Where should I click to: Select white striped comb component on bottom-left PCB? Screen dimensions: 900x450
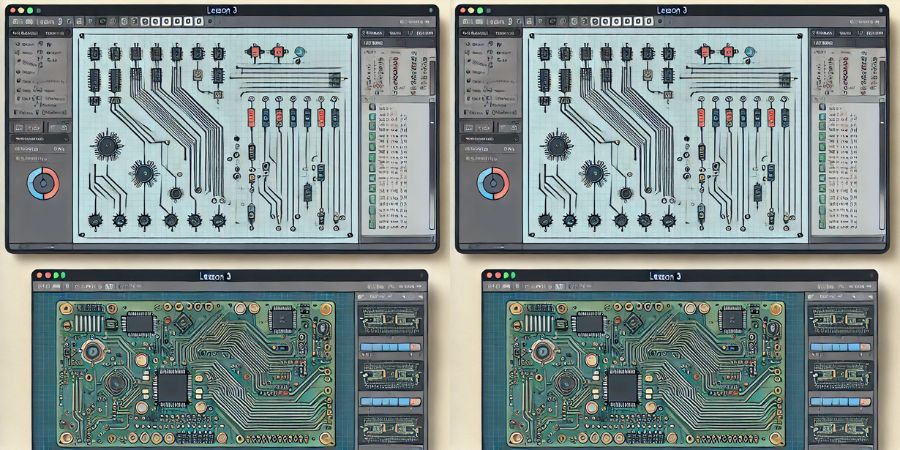(88, 323)
